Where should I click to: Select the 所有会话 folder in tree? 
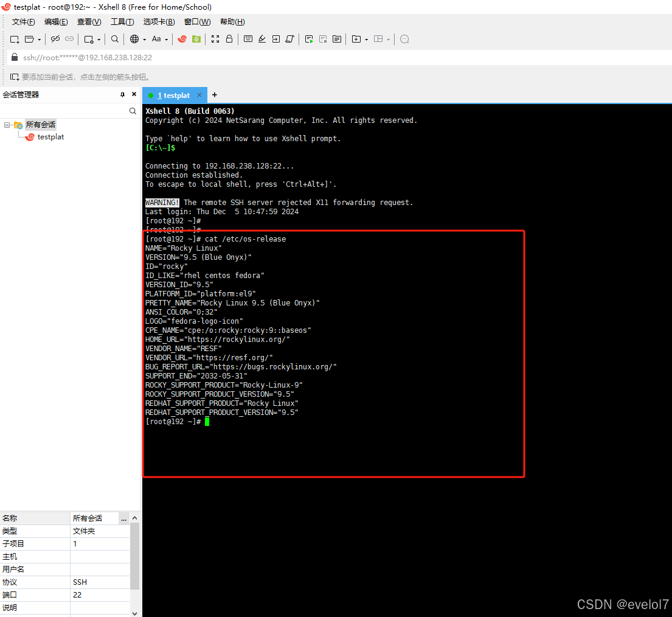40,125
